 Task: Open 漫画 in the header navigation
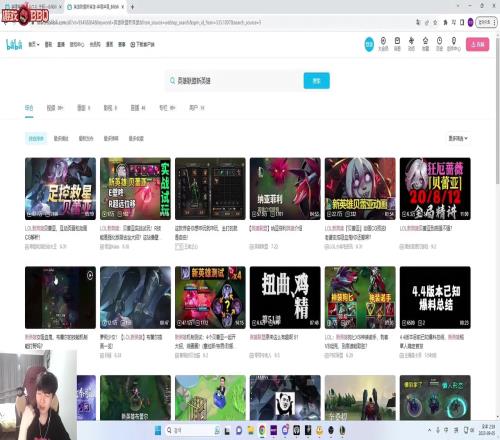109,44
